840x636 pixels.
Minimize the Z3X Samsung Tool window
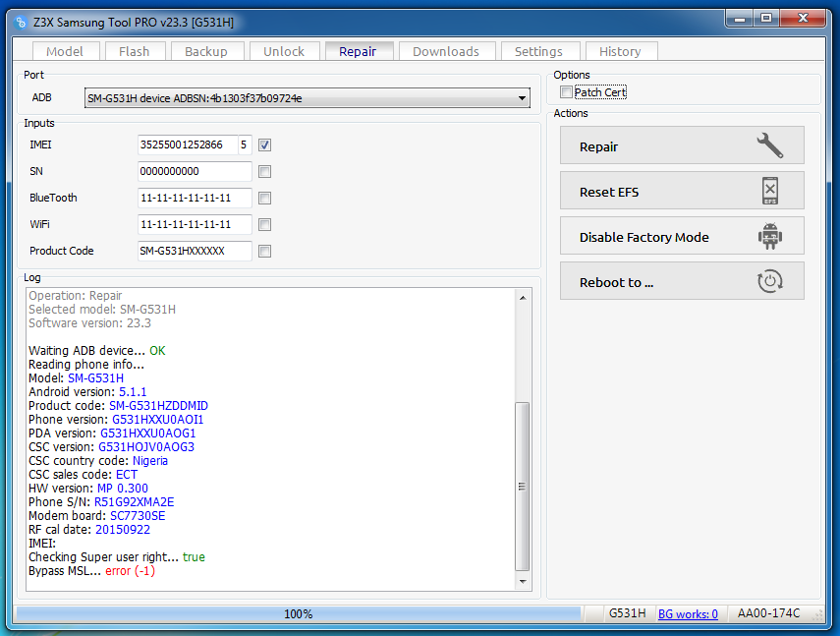[x=740, y=19]
